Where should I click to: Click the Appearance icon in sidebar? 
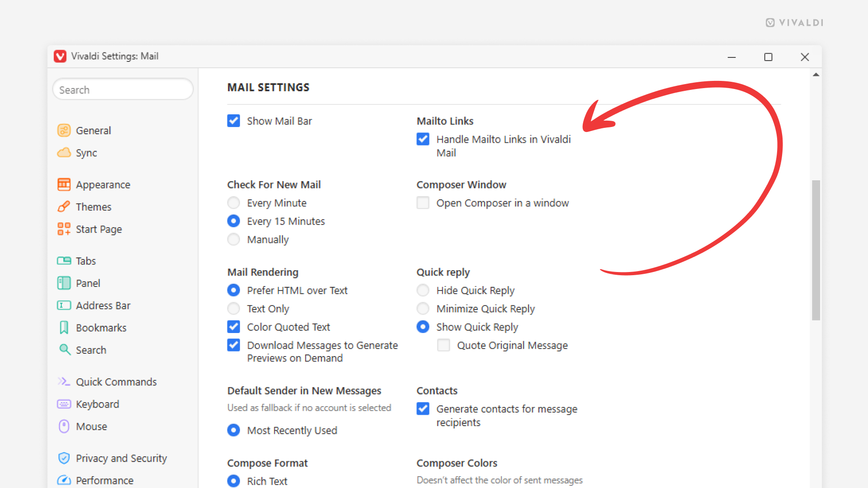[64, 184]
